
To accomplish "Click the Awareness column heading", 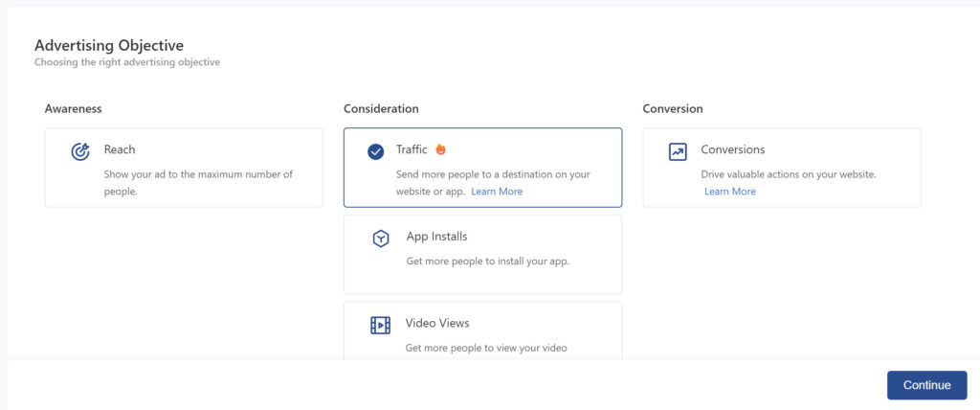I will click(74, 109).
